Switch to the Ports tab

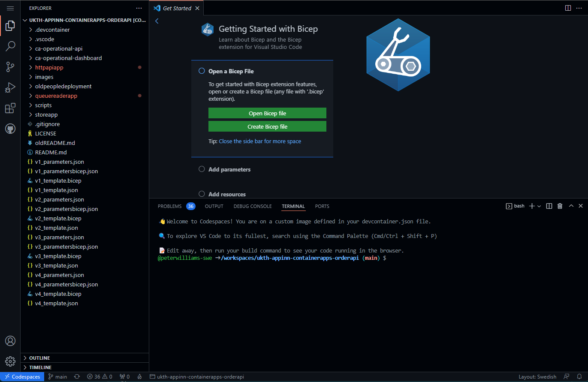pos(322,206)
